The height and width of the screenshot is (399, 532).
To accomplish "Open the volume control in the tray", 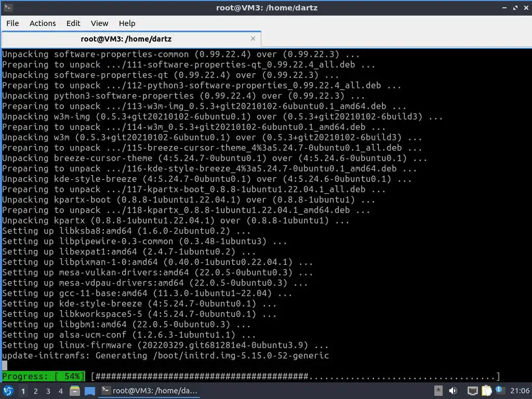I will point(453,391).
